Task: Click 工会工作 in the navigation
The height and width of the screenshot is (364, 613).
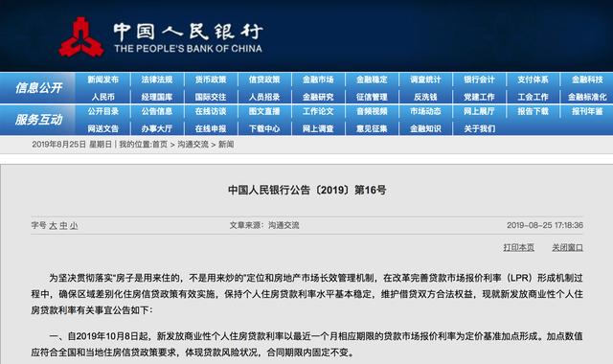Action: pyautogui.click(x=533, y=97)
